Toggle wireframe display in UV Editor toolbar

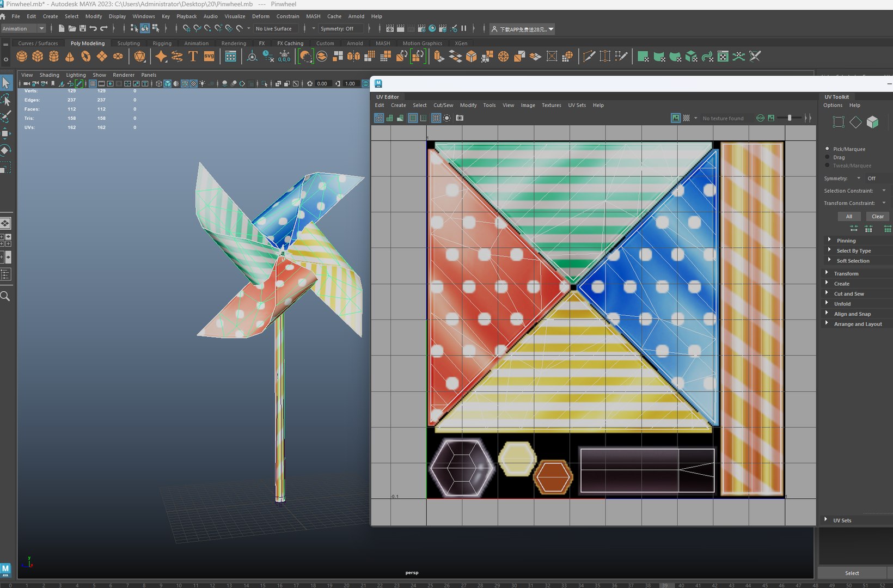tap(379, 118)
